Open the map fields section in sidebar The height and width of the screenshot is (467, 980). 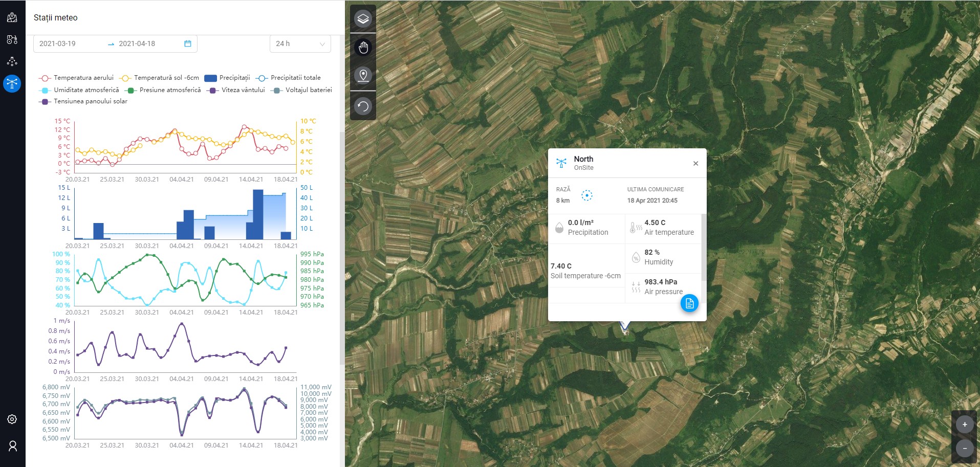(12, 18)
